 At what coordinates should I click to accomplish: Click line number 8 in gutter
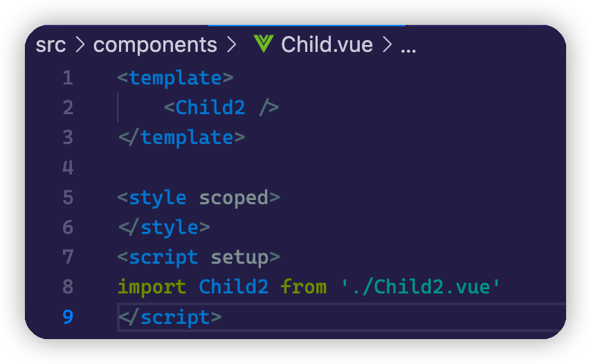point(67,286)
